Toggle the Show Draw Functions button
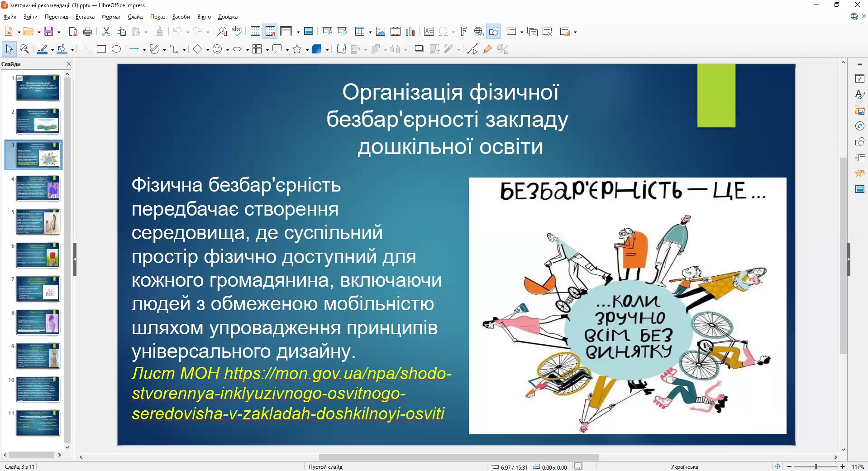 (494, 31)
